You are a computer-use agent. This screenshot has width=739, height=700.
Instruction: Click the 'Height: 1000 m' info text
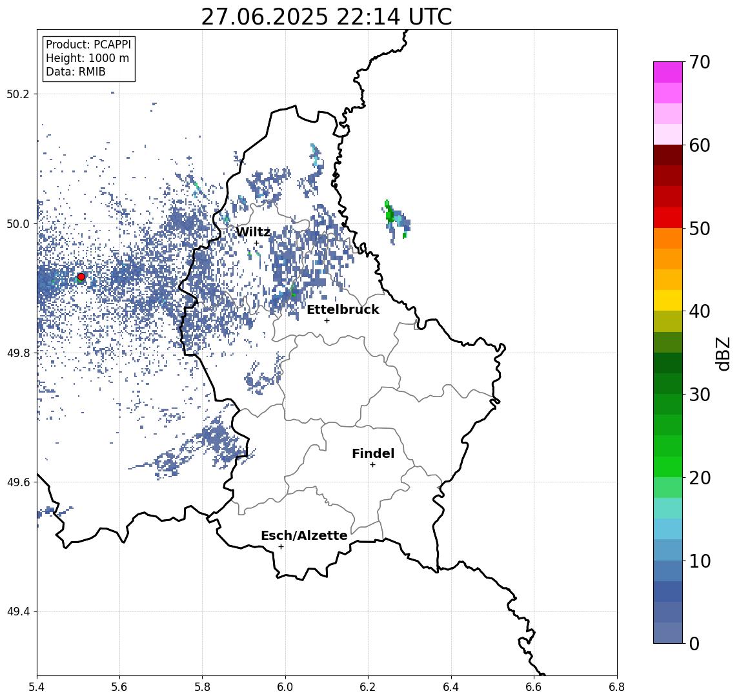[87, 59]
